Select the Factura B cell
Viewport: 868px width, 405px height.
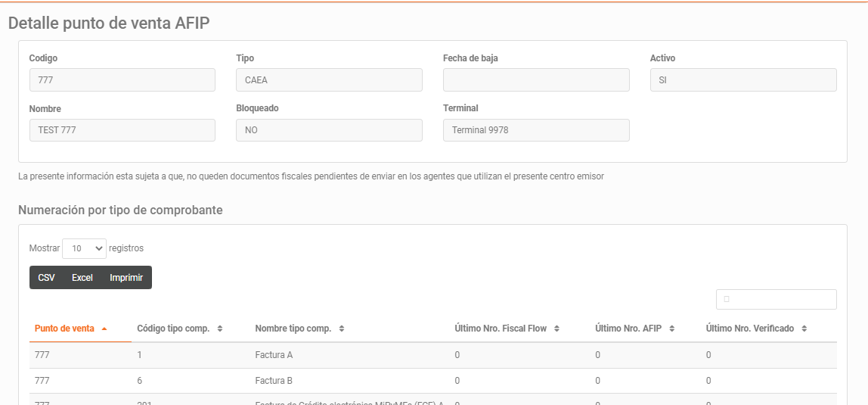(x=274, y=381)
